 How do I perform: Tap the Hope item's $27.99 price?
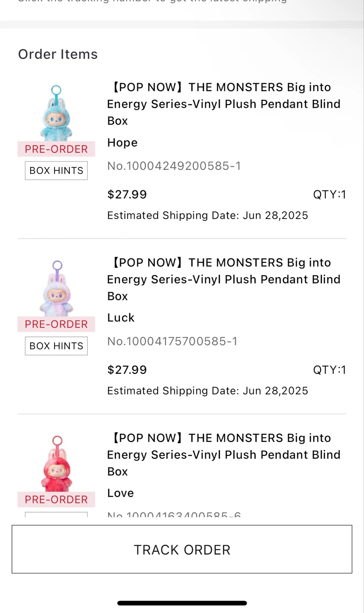(127, 195)
